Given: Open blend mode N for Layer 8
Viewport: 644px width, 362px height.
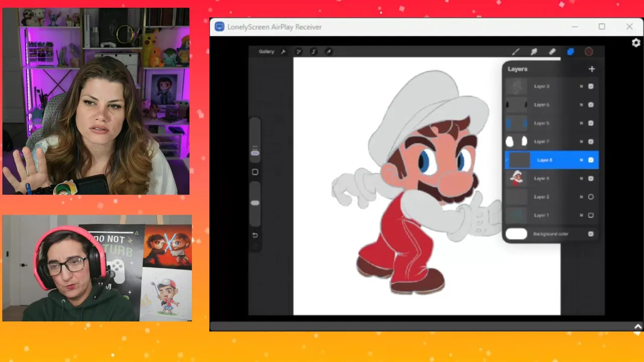Looking at the screenshot, I should pyautogui.click(x=581, y=160).
